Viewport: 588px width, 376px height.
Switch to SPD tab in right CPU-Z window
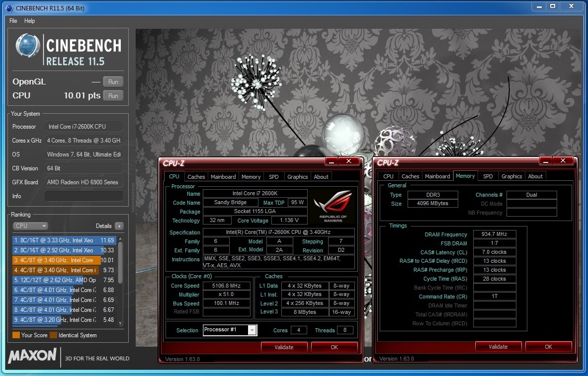(488, 176)
